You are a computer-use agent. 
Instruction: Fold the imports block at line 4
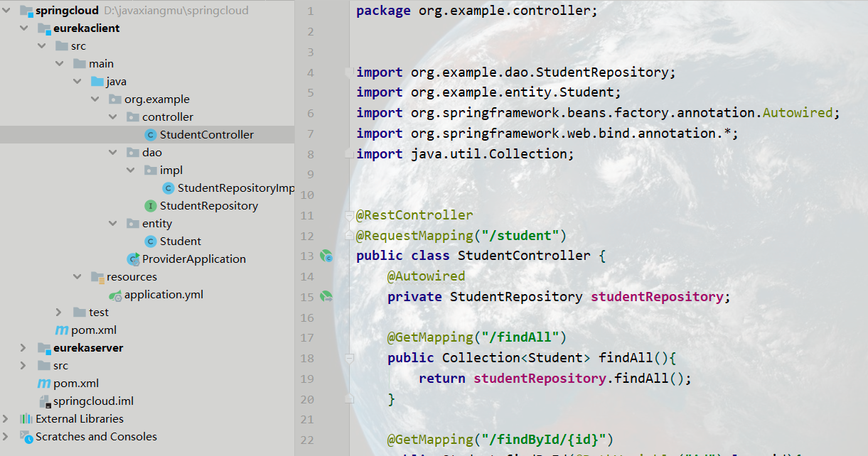[348, 72]
